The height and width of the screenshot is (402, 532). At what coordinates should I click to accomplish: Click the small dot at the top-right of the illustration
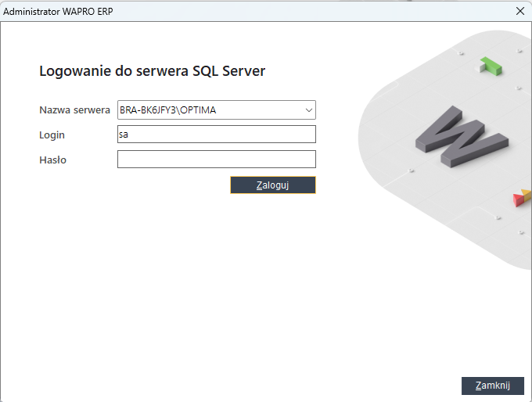click(x=519, y=51)
